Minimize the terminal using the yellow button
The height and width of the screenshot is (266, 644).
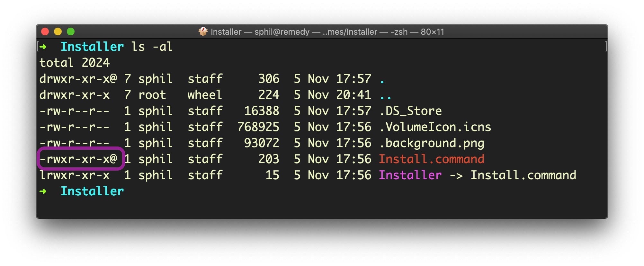click(58, 31)
